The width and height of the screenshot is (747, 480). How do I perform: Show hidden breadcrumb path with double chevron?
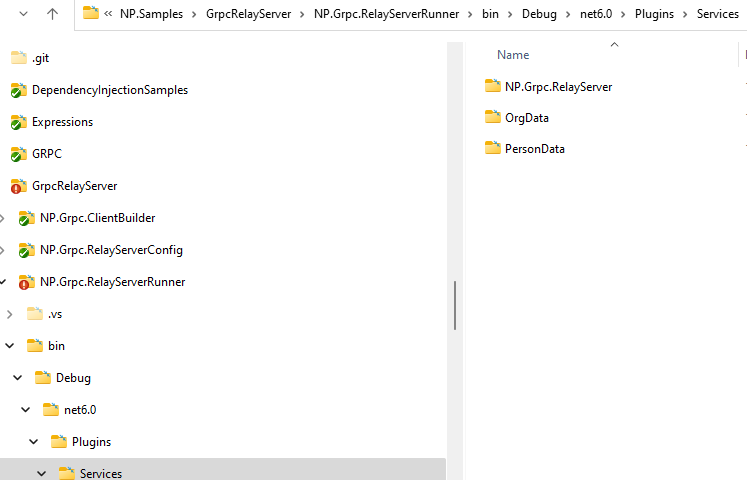click(108, 14)
